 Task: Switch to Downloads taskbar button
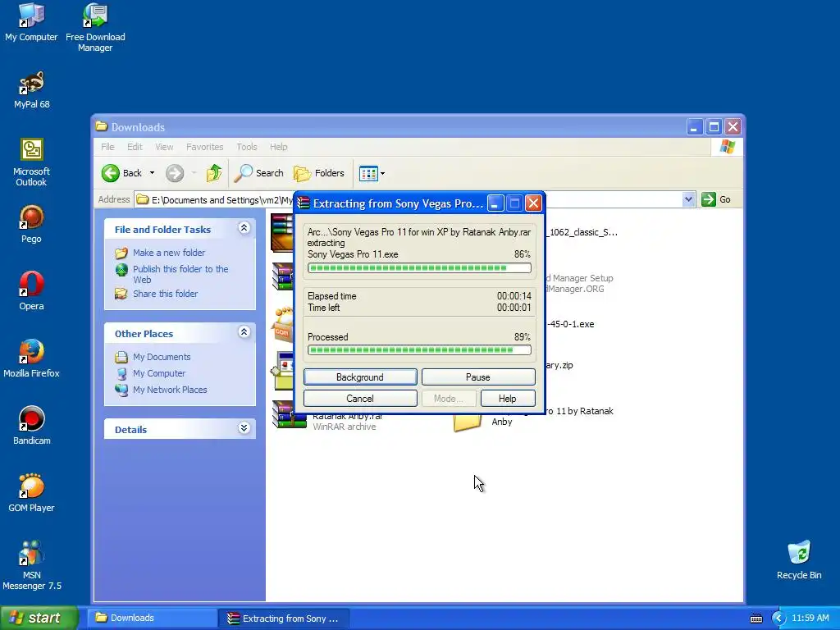click(151, 618)
